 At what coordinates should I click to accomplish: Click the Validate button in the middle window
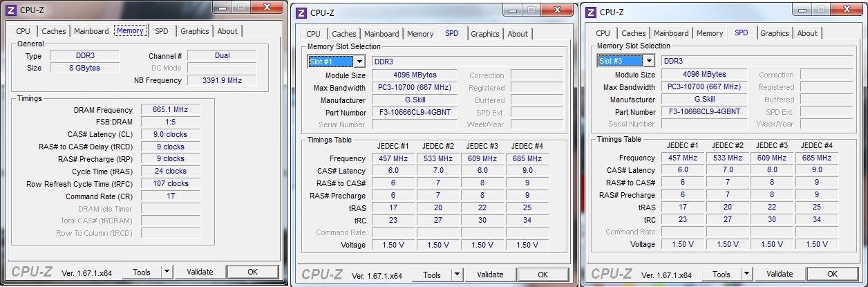[491, 275]
